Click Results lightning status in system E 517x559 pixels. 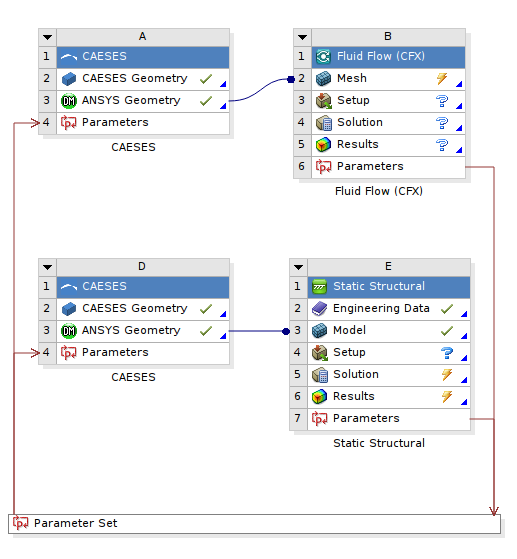[447, 397]
